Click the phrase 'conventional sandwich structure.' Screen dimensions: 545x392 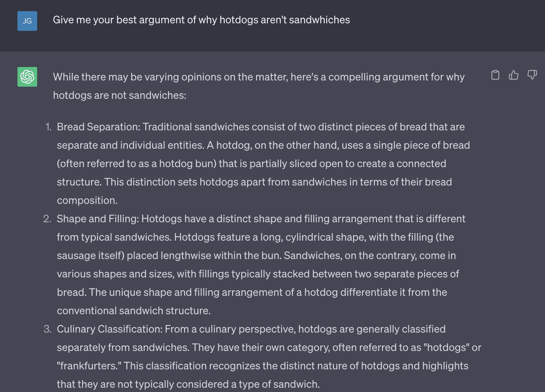(x=134, y=311)
